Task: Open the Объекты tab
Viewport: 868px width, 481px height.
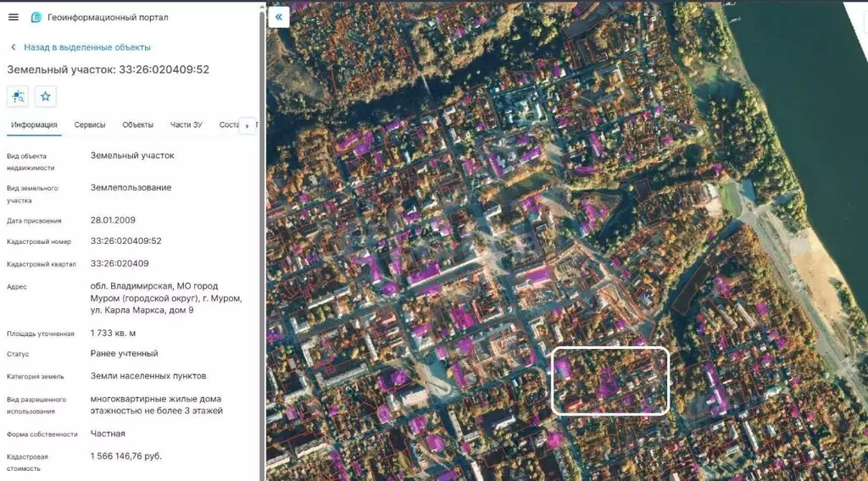Action: pyautogui.click(x=138, y=125)
